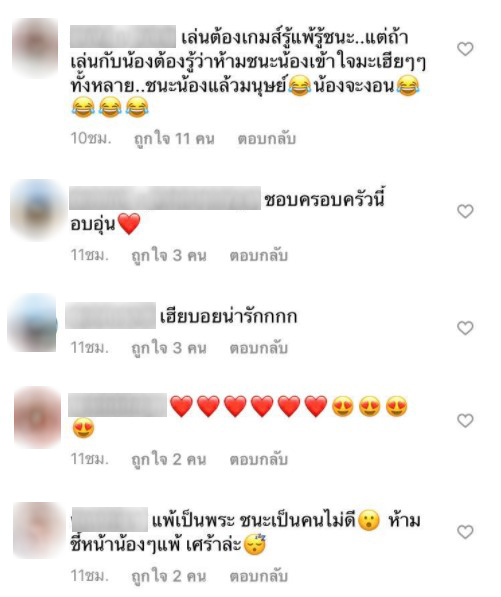
Task: Reply to ชอบครอบครัวนี้ อบอุ่น comment
Action: click(258, 255)
